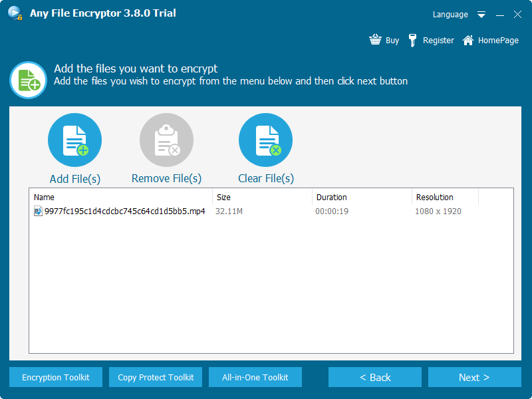Click the Buy shopping basket icon

[x=375, y=40]
